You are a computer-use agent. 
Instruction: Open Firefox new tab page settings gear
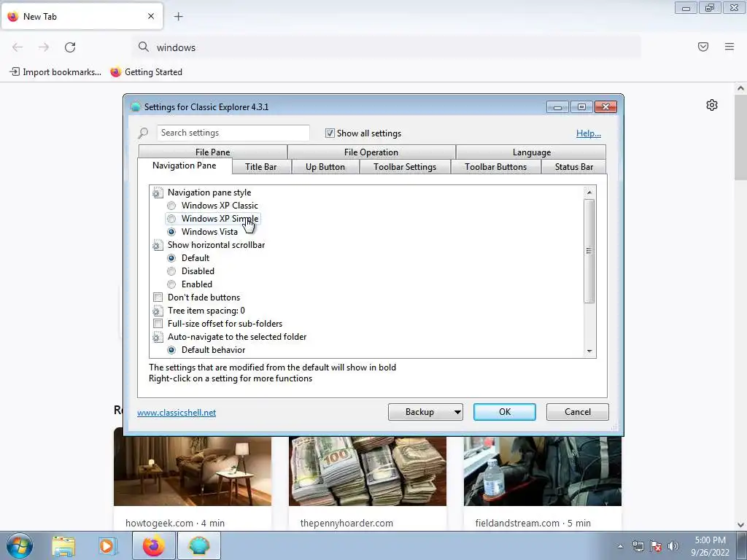pyautogui.click(x=712, y=105)
